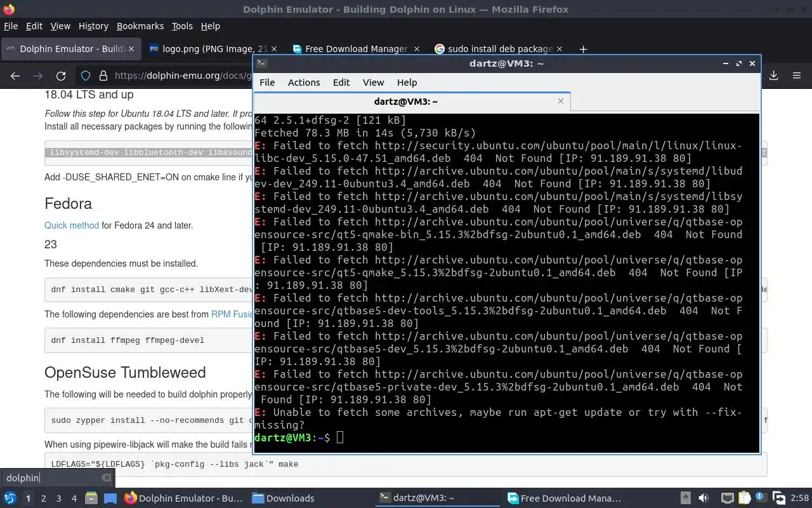Image resolution: width=812 pixels, height=508 pixels.
Task: Click the OpenSuse Tumbleweed heading
Action: pyautogui.click(x=125, y=373)
